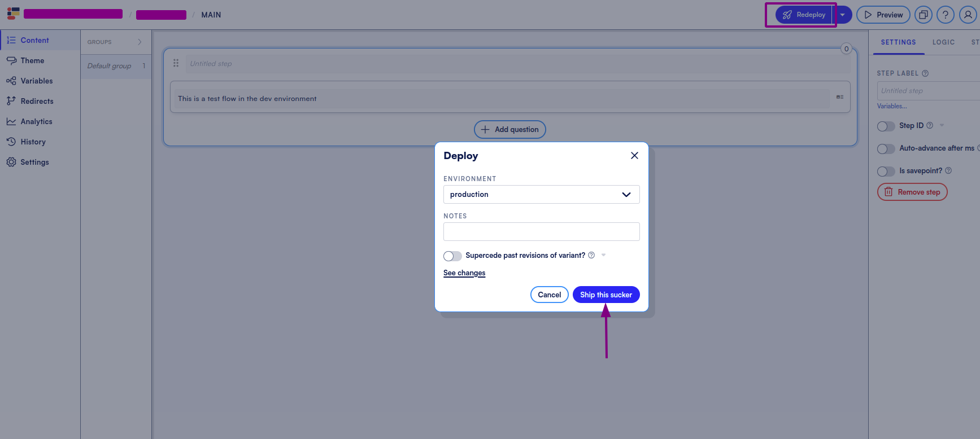Close the Deploy dialog
Image resolution: width=980 pixels, height=439 pixels.
point(634,156)
